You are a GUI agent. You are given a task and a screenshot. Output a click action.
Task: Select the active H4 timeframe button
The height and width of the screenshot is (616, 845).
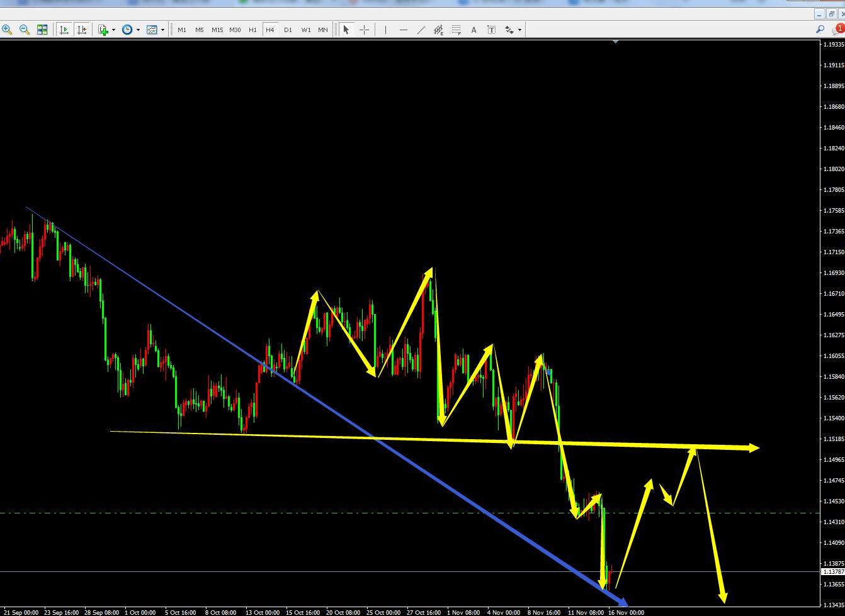click(270, 30)
